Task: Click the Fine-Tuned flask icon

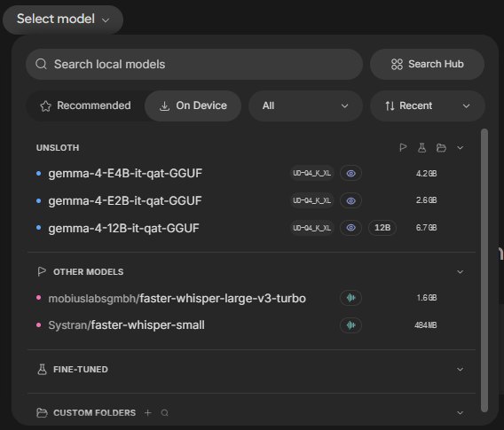Action: pos(42,370)
